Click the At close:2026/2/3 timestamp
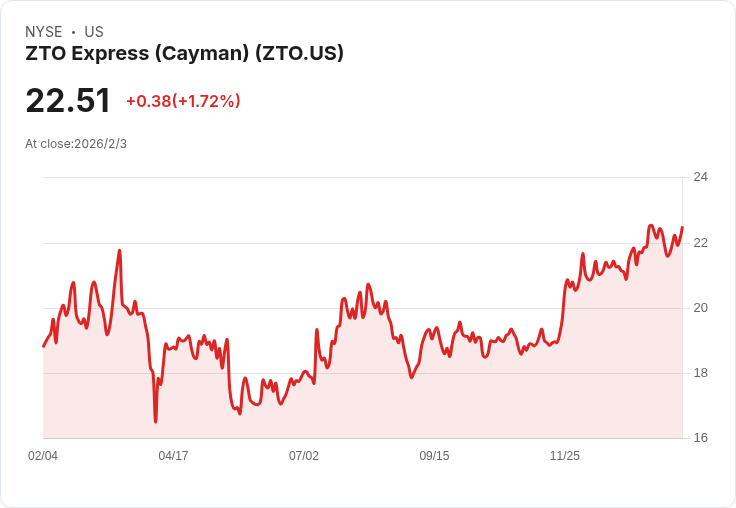This screenshot has width=736, height=508. [76, 144]
